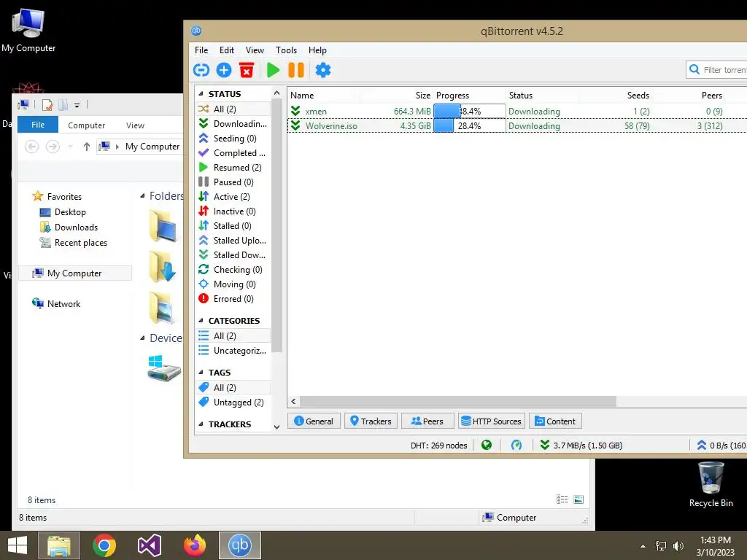Screen dimensions: 747x560
Task: Sort torrents by the Peers column
Action: click(x=689, y=96)
